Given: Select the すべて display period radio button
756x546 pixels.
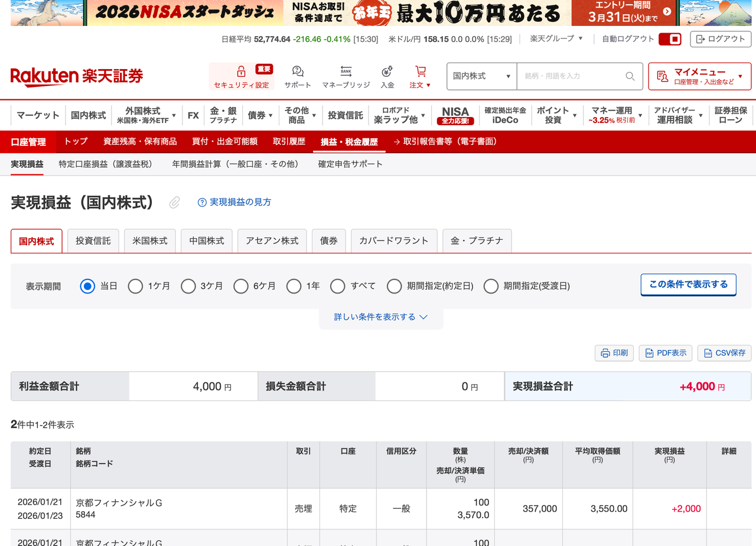Looking at the screenshot, I should [337, 286].
